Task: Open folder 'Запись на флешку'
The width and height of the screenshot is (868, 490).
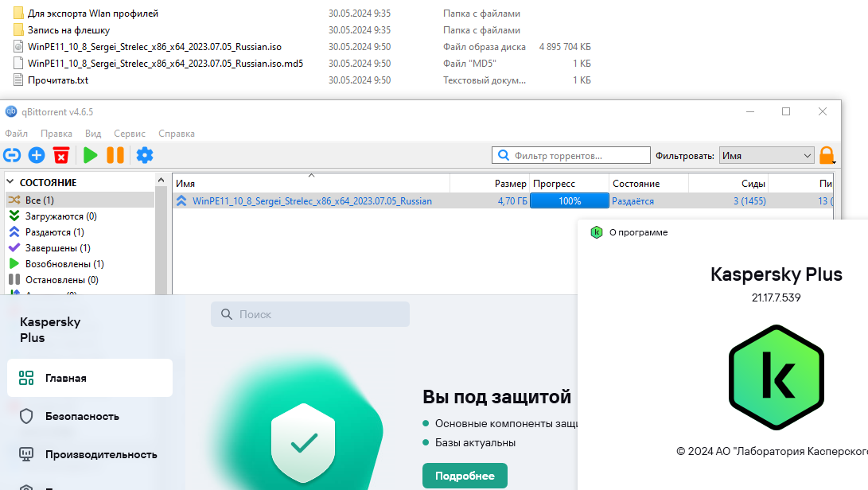Action: click(x=68, y=30)
